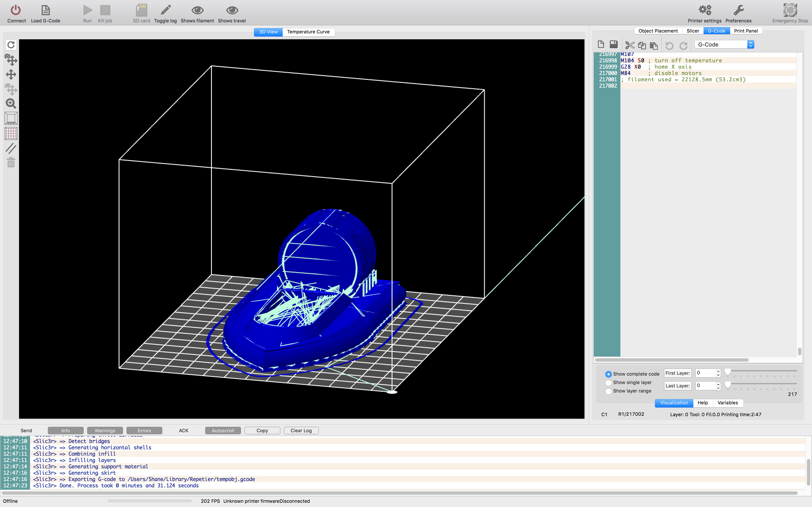Click the scissors cut icon in the editor
The width and height of the screenshot is (812, 507).
[630, 45]
